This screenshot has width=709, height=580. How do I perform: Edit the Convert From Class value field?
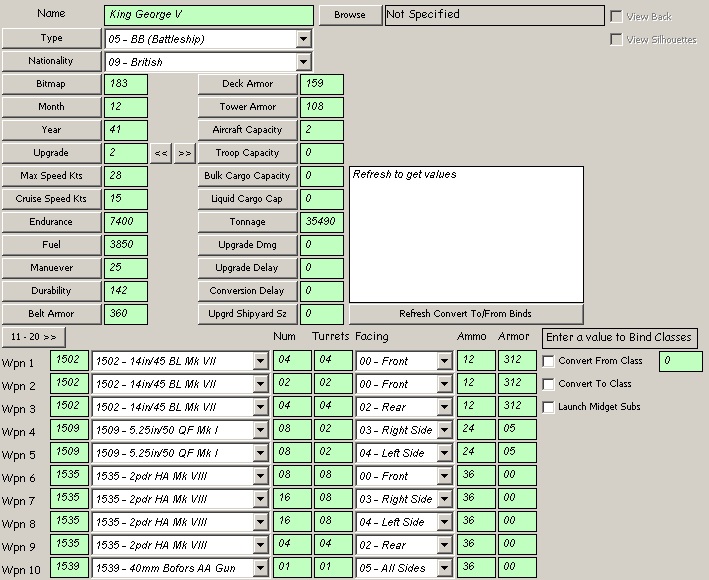(681, 361)
